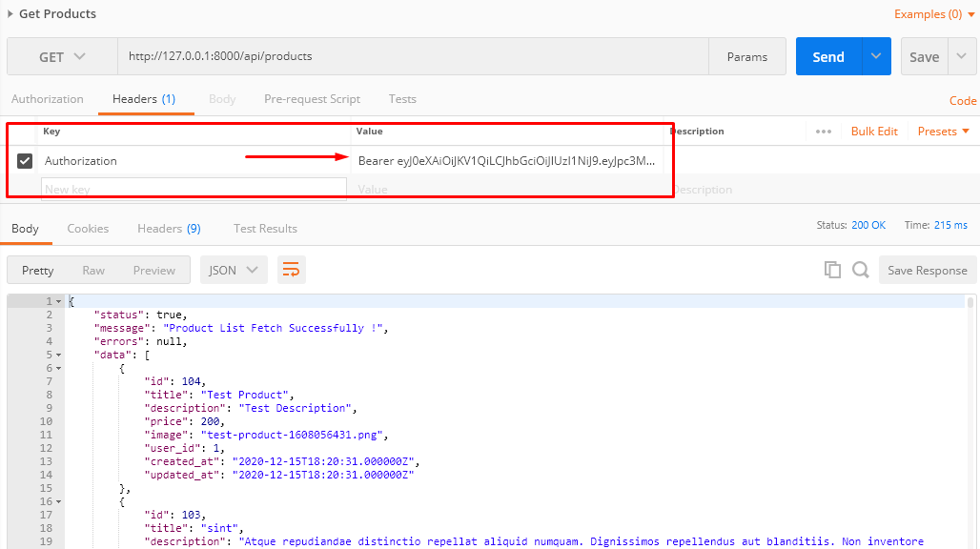Collapse JSON root object at line 1
This screenshot has width=980, height=549.
point(59,302)
